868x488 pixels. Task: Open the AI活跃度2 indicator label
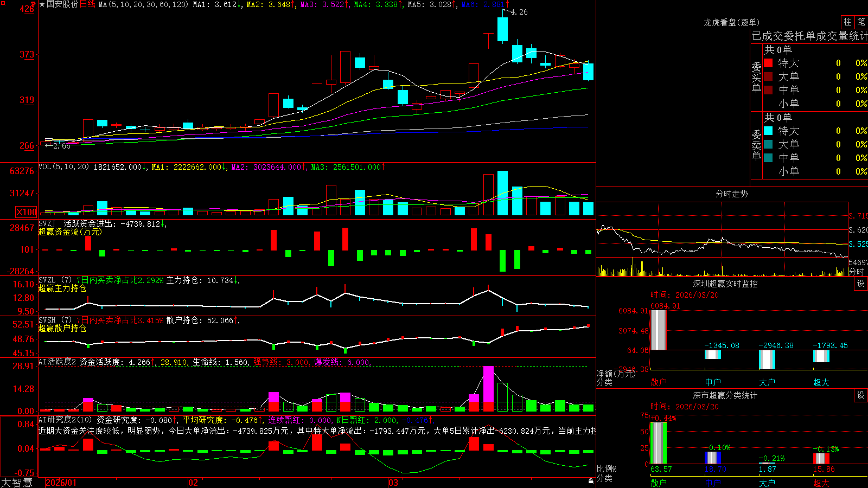(58, 362)
